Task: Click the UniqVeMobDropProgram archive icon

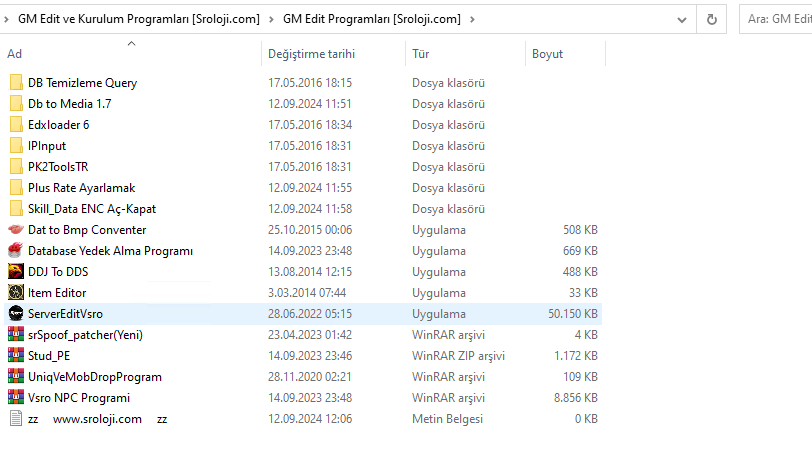Action: (16, 377)
